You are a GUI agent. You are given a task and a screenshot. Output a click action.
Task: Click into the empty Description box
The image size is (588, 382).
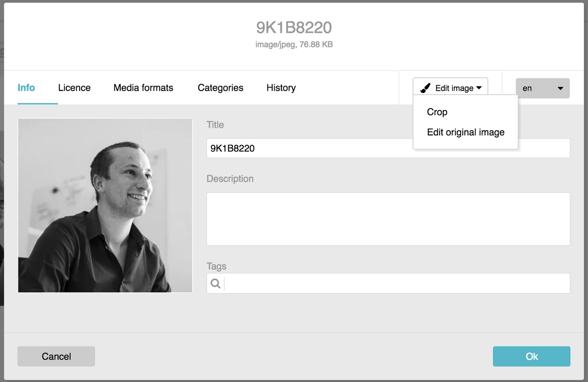388,219
